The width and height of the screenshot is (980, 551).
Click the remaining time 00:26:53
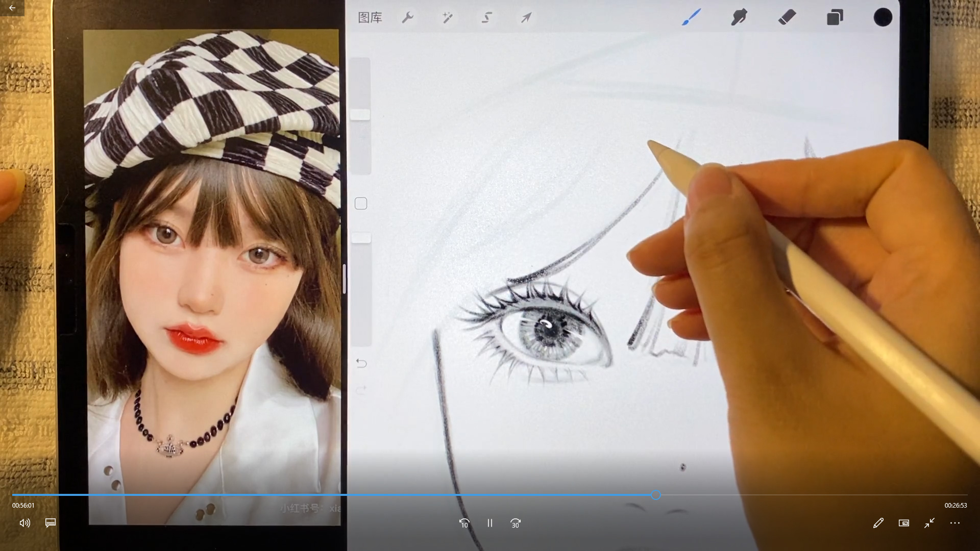(955, 506)
